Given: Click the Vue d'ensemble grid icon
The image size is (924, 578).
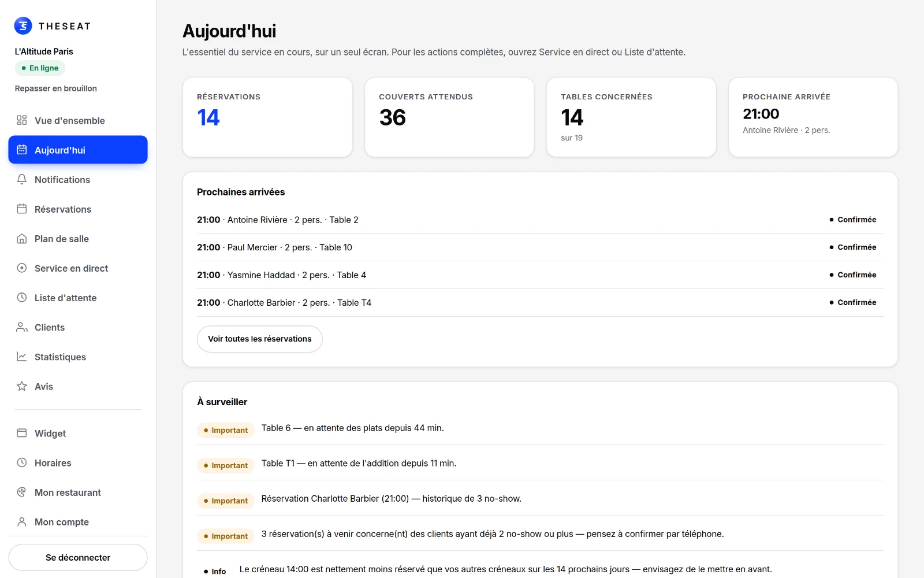Looking at the screenshot, I should [x=22, y=120].
